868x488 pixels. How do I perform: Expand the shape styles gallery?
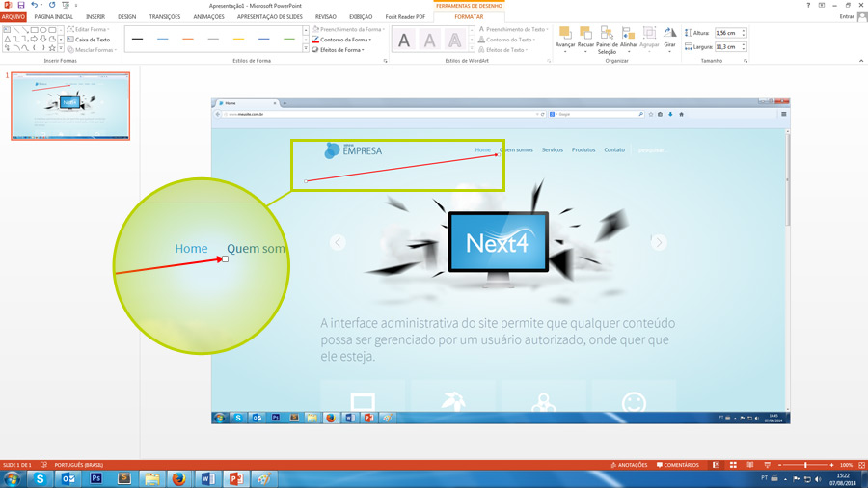[x=306, y=48]
